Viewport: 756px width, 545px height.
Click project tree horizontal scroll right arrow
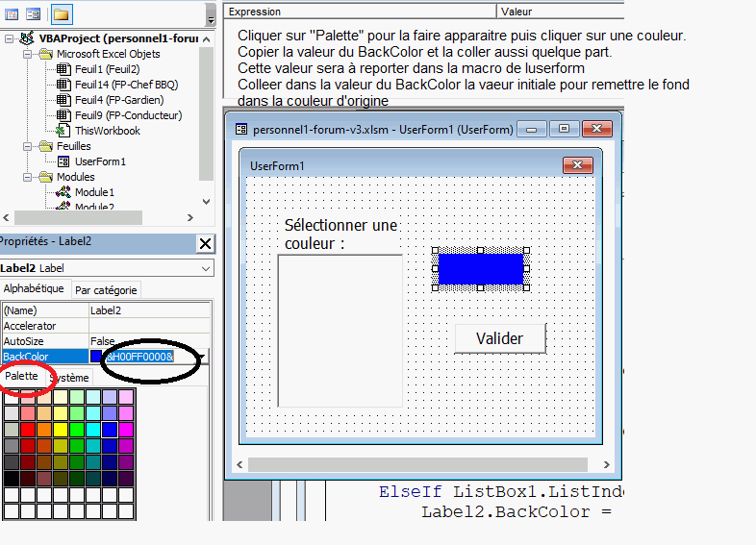(x=190, y=218)
